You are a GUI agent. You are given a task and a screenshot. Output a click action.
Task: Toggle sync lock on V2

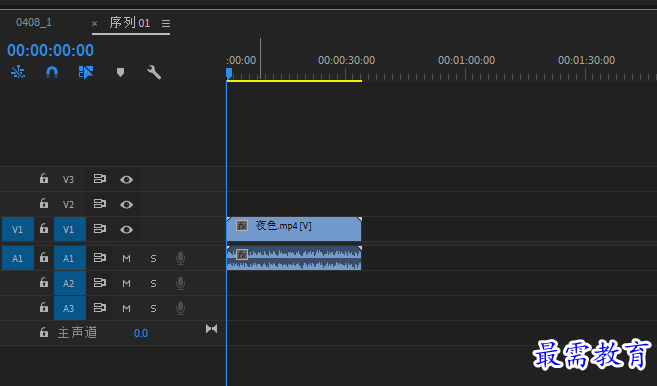(x=100, y=204)
